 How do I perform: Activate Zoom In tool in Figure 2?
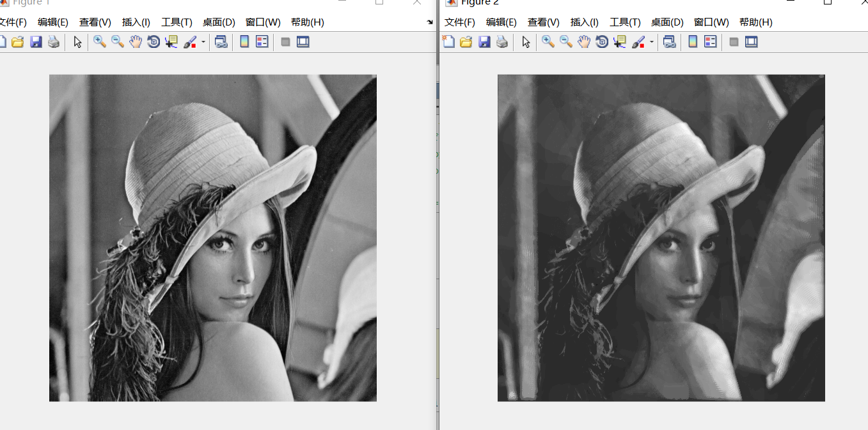click(x=548, y=42)
